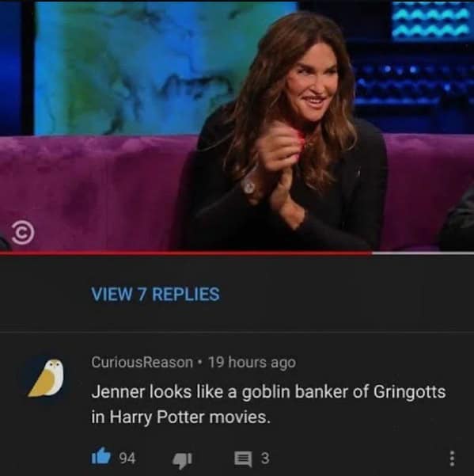Click the goblin banker comment text
Viewport: 474px width, 476px height.
click(268, 405)
